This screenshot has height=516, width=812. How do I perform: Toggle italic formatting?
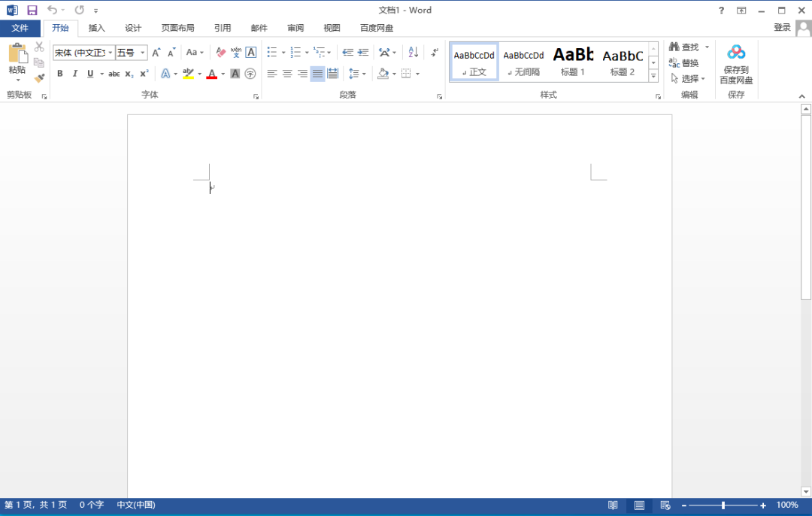click(75, 74)
